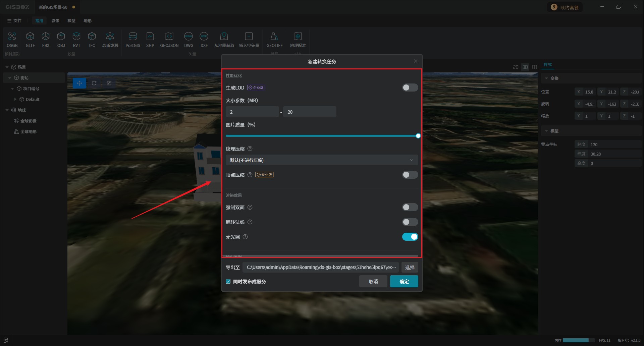Open the 文件 menu
Screen dimensions: 644x346
click(14, 21)
